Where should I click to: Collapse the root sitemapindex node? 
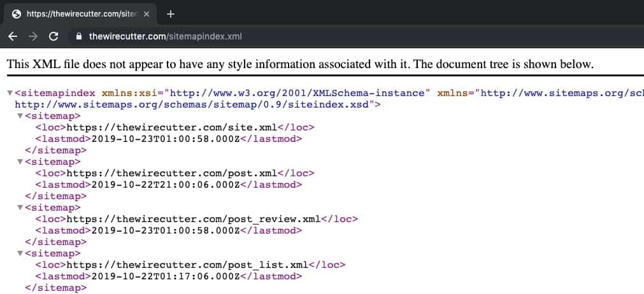tap(10, 93)
